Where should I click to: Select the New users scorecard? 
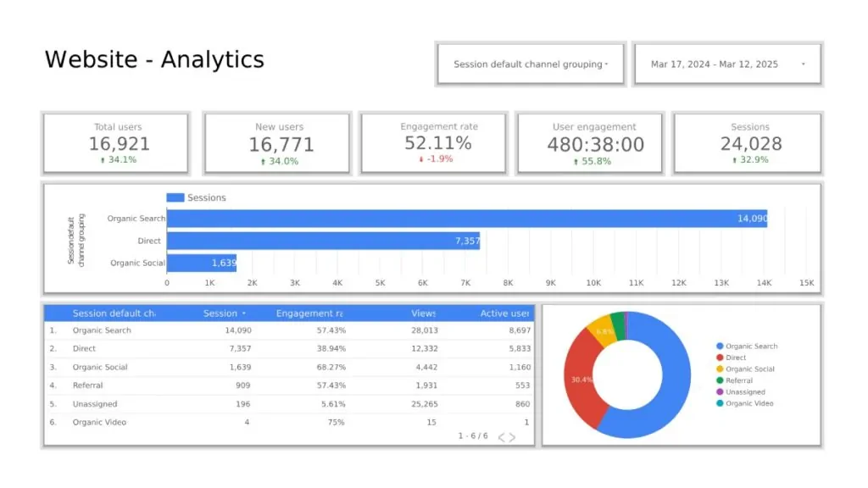[277, 143]
